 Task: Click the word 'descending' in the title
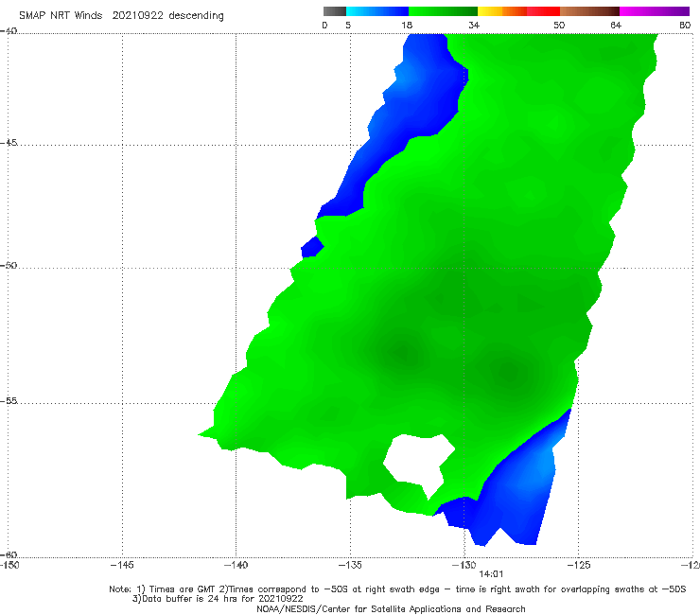(x=196, y=16)
